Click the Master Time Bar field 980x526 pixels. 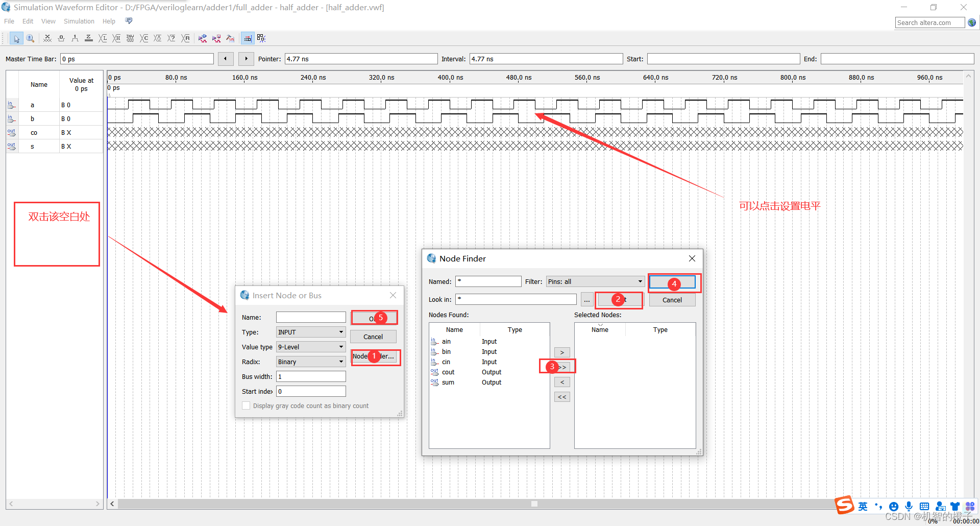137,59
